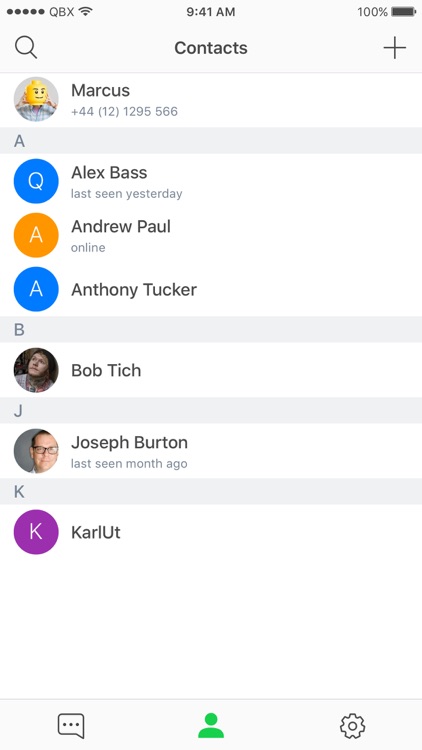Tap Anthony Tucker's blue A avatar
Image resolution: width=422 pixels, height=750 pixels.
pos(36,289)
